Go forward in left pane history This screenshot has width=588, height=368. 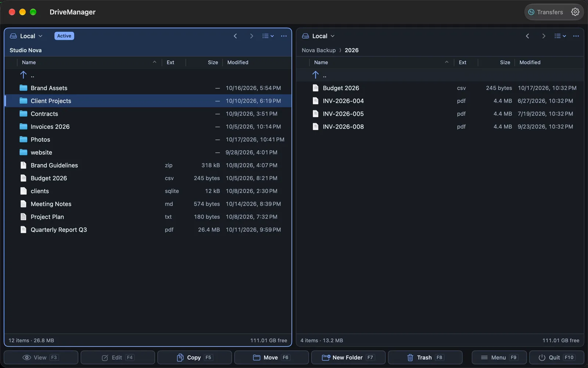[x=251, y=36]
